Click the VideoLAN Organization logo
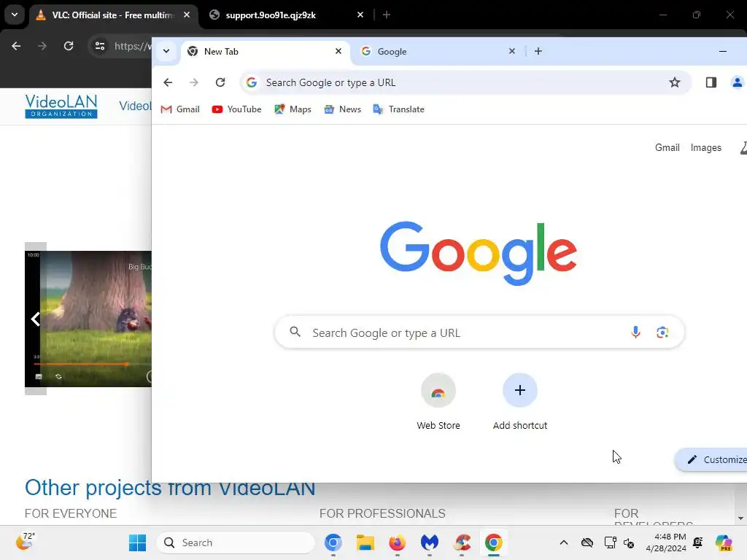747x560 pixels. (x=61, y=106)
